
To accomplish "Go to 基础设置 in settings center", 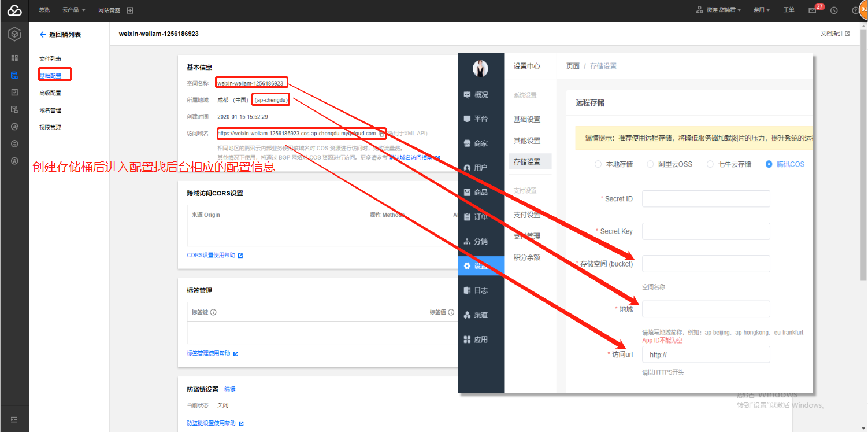I will 527,120.
